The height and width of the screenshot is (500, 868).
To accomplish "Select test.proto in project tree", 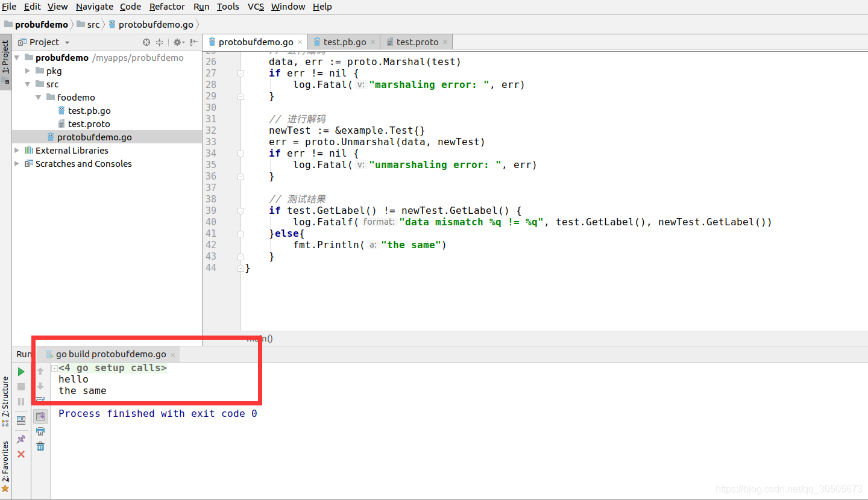I will tap(89, 124).
